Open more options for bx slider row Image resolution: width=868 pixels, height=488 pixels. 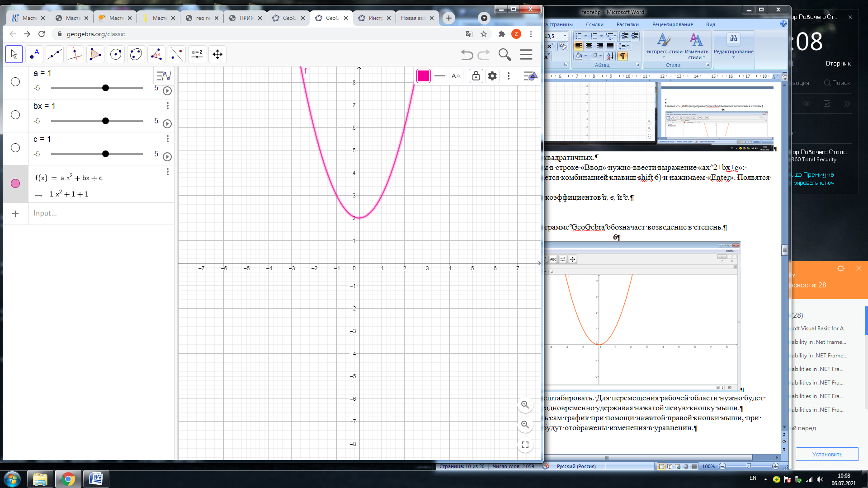tap(167, 106)
